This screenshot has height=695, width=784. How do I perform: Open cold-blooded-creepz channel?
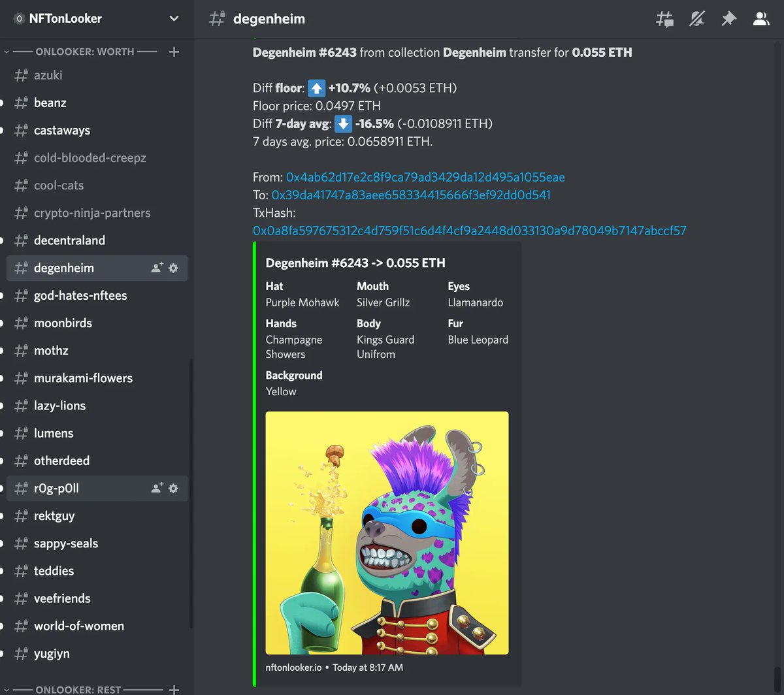(97, 157)
